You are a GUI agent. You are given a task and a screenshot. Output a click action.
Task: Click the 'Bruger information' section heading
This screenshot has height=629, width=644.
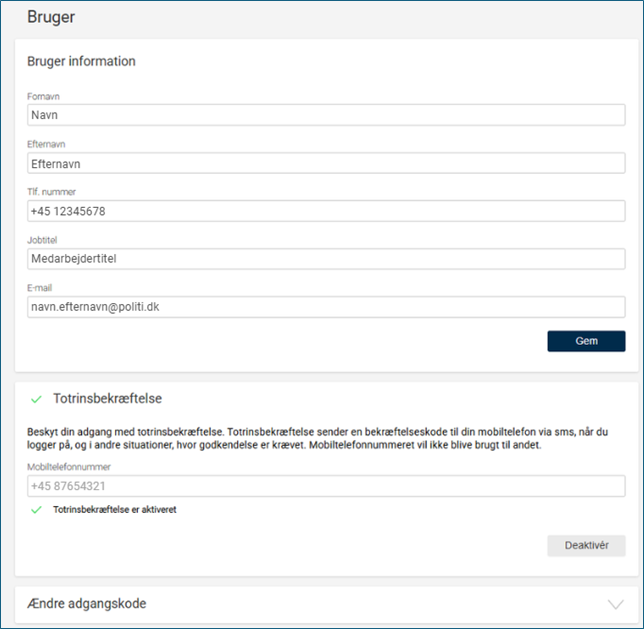point(81,61)
